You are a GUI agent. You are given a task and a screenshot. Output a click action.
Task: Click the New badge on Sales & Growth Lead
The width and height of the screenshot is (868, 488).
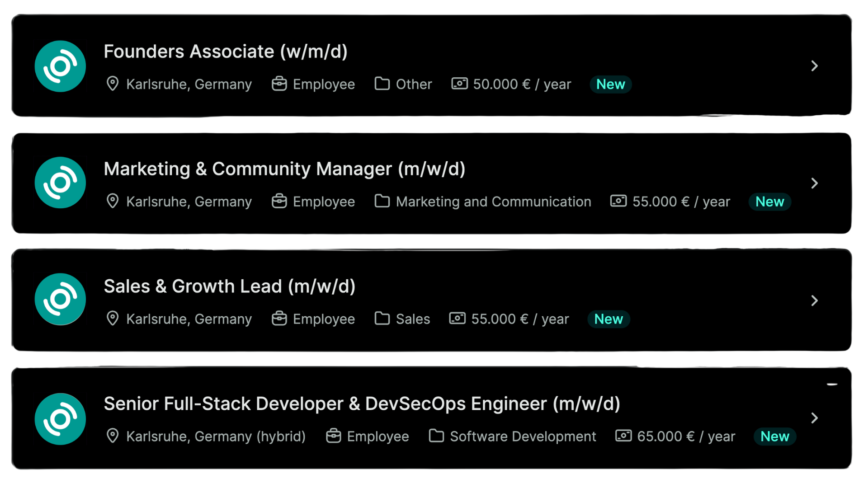tap(608, 319)
